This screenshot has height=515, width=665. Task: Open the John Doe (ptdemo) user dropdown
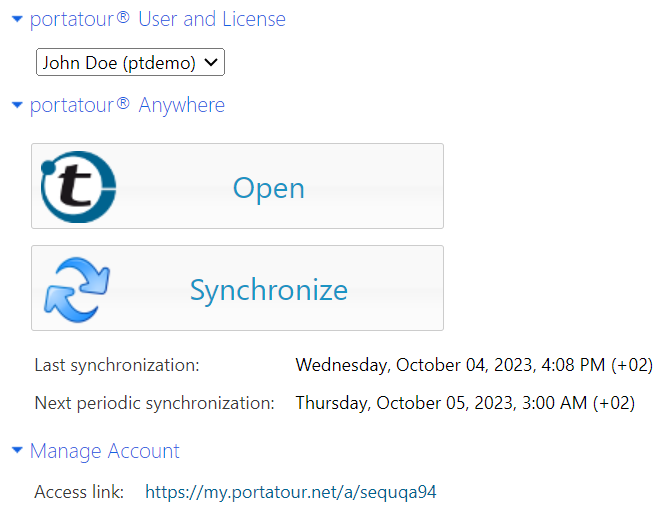(x=130, y=62)
